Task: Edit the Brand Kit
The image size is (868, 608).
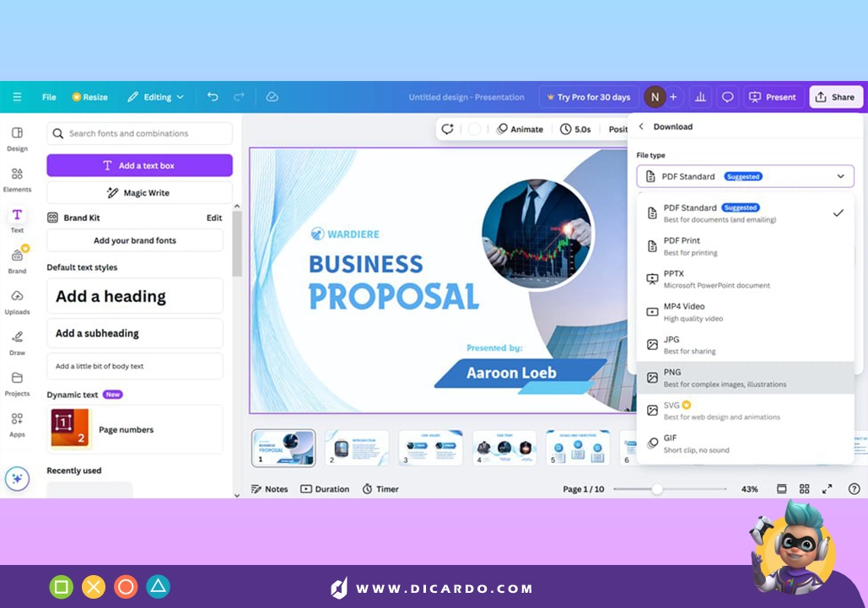Action: 214,218
